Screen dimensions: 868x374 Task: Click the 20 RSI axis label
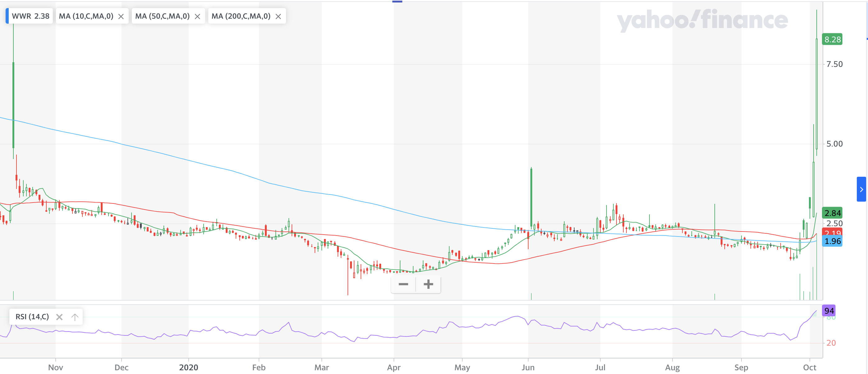click(x=831, y=343)
